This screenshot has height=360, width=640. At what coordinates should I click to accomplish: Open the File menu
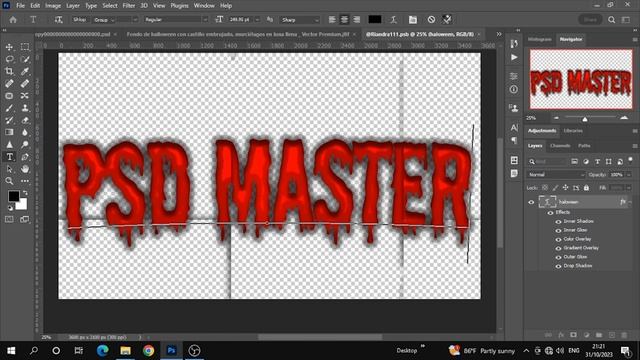pyautogui.click(x=20, y=6)
